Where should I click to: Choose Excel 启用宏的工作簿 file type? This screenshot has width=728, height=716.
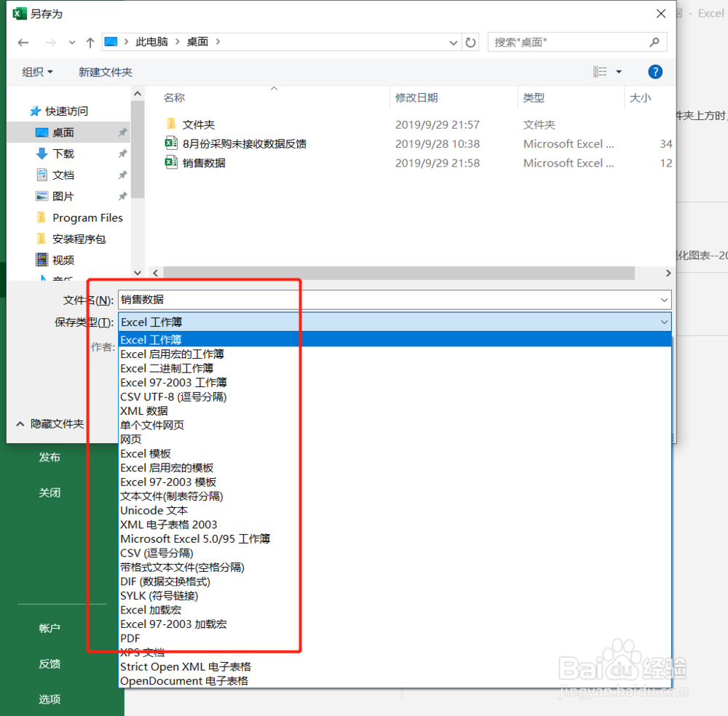click(x=173, y=354)
